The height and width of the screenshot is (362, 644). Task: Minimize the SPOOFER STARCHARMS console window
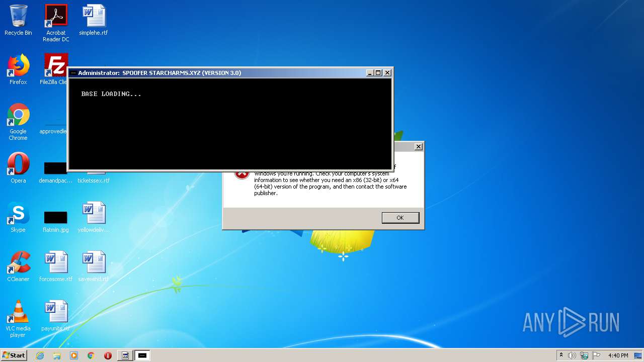point(370,73)
